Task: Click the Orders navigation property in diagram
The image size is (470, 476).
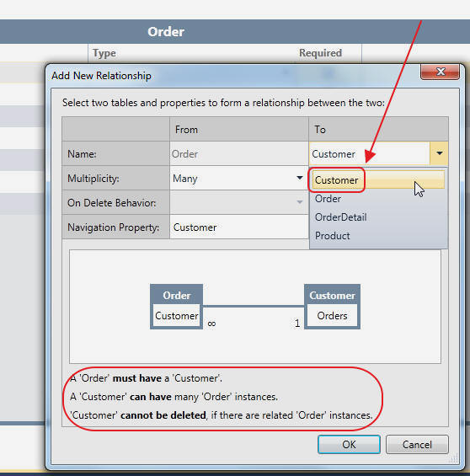Action: (332, 316)
